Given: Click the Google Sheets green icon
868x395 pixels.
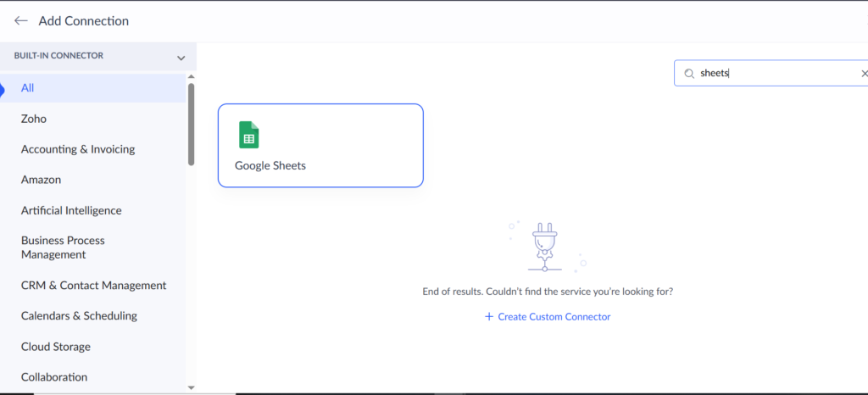Looking at the screenshot, I should click(249, 135).
